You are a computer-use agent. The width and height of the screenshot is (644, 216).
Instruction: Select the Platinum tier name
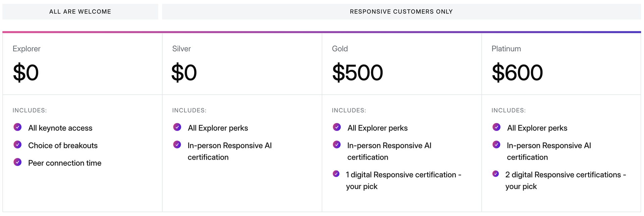tap(506, 49)
